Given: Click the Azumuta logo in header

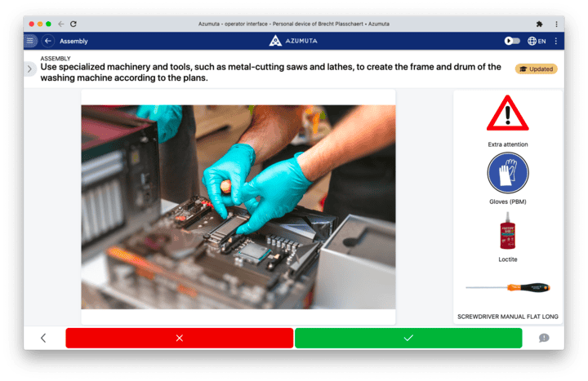Looking at the screenshot, I should click(293, 41).
